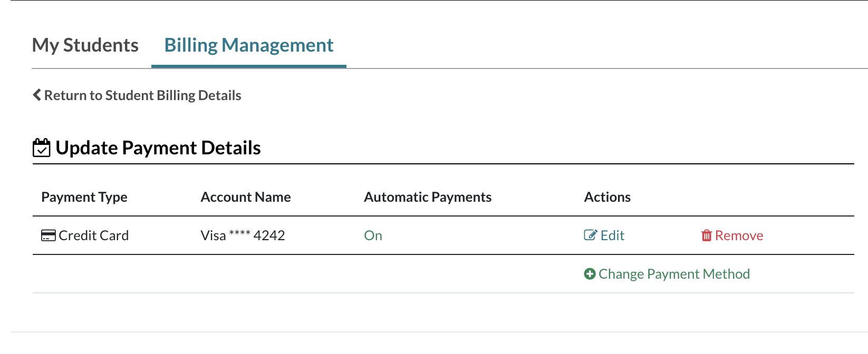868x354 pixels.
Task: Click the Payment Type column header
Action: [x=84, y=197]
